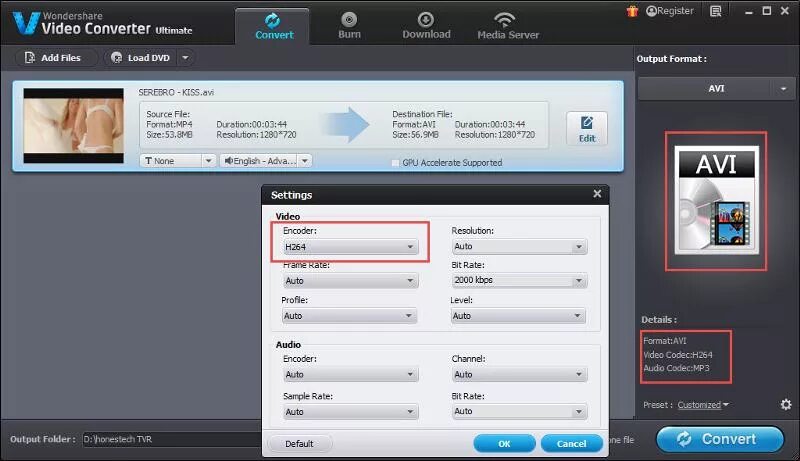Click the Output Folder path field
This screenshot has height=461, width=800.
click(x=171, y=439)
